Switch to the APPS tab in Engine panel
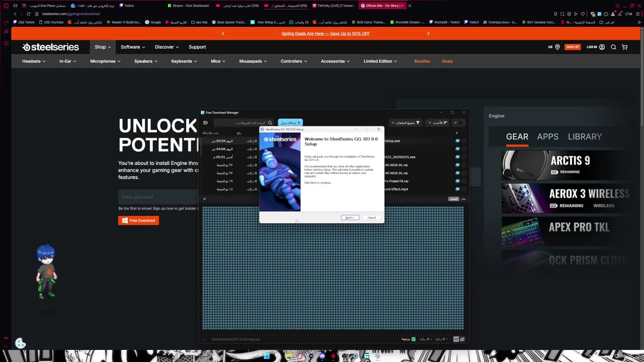Screen dimensions: 644x362 [547, 137]
